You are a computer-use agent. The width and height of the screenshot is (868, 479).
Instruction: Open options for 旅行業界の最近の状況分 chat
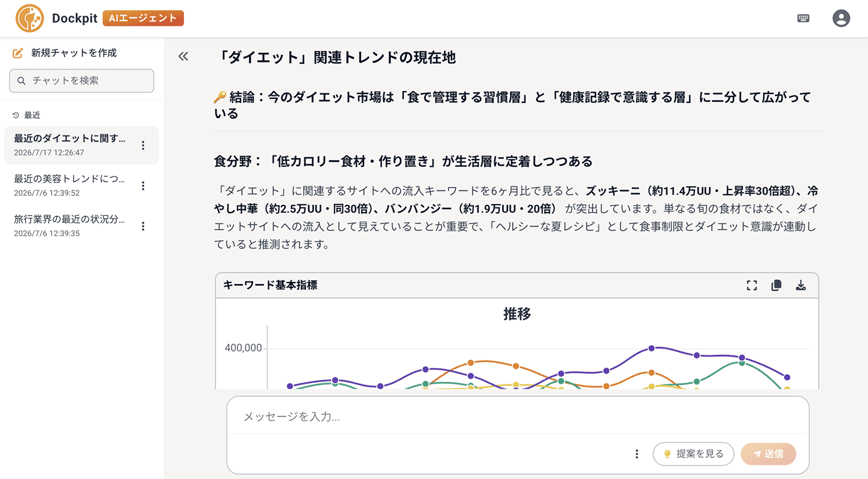(143, 226)
